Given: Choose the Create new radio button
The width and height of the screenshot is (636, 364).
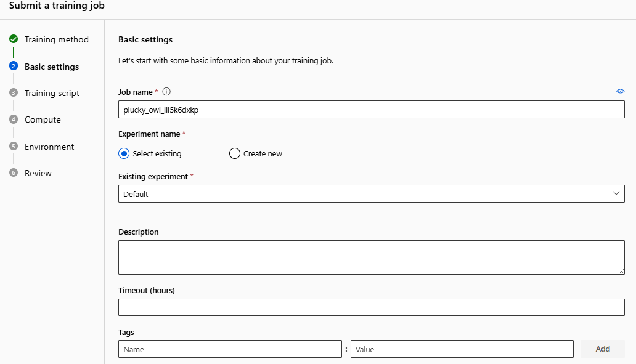Looking at the screenshot, I should [x=234, y=153].
